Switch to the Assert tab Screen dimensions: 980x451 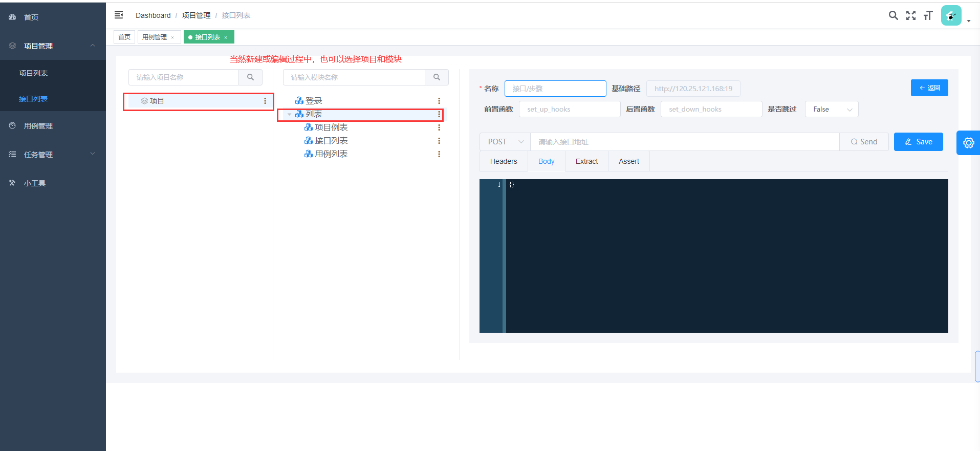point(629,161)
